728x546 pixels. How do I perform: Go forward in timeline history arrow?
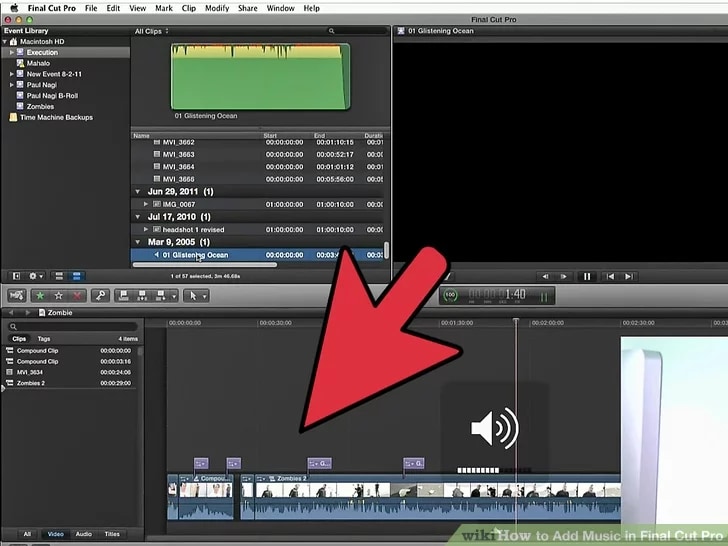(27, 312)
